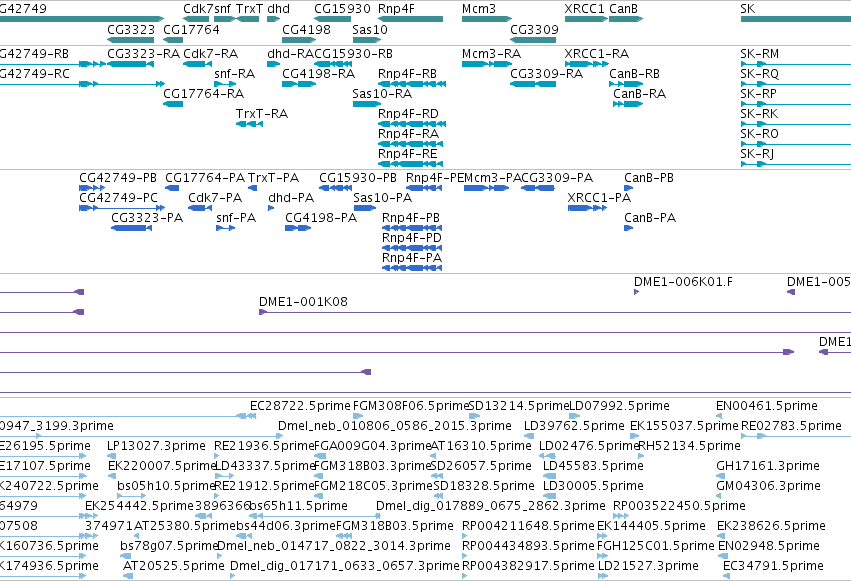Click the CG4198-RA transcript label
851x581 pixels.
(319, 74)
